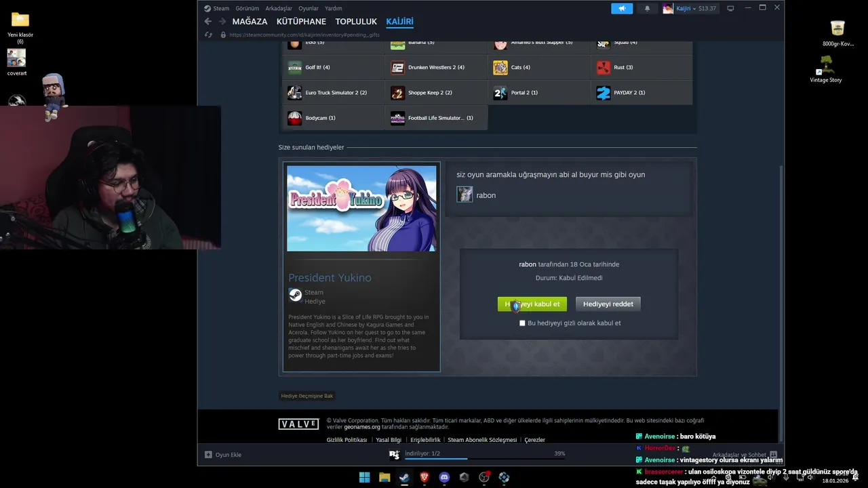Open Friends and Chat icon
Image resolution: width=868 pixels, height=488 pixels.
pyautogui.click(x=773, y=455)
